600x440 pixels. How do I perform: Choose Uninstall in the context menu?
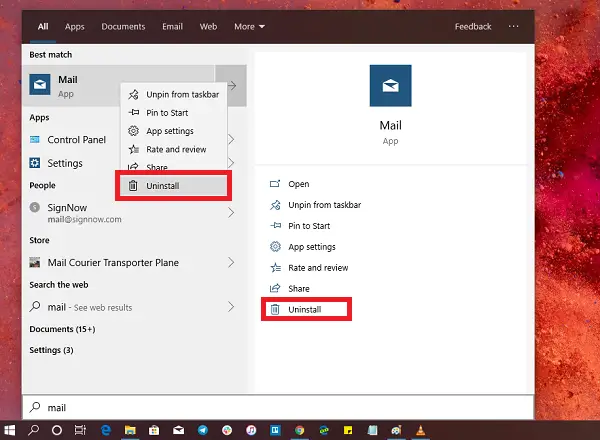(x=173, y=186)
